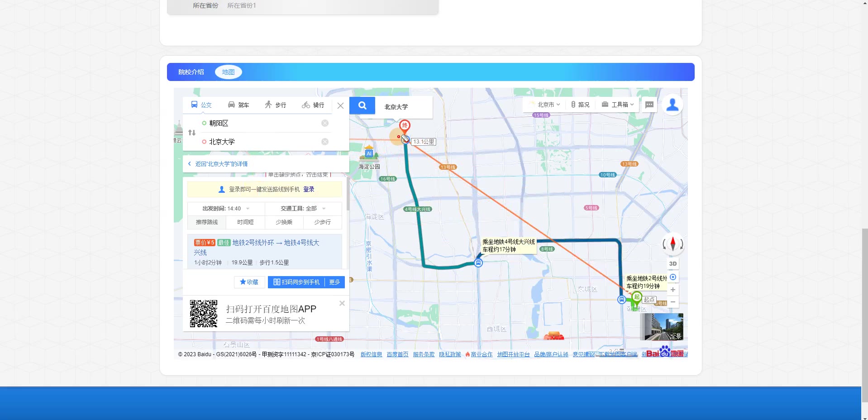The height and width of the screenshot is (420, 868).
Task: Click the 13.1公里 distance label
Action: (x=424, y=142)
